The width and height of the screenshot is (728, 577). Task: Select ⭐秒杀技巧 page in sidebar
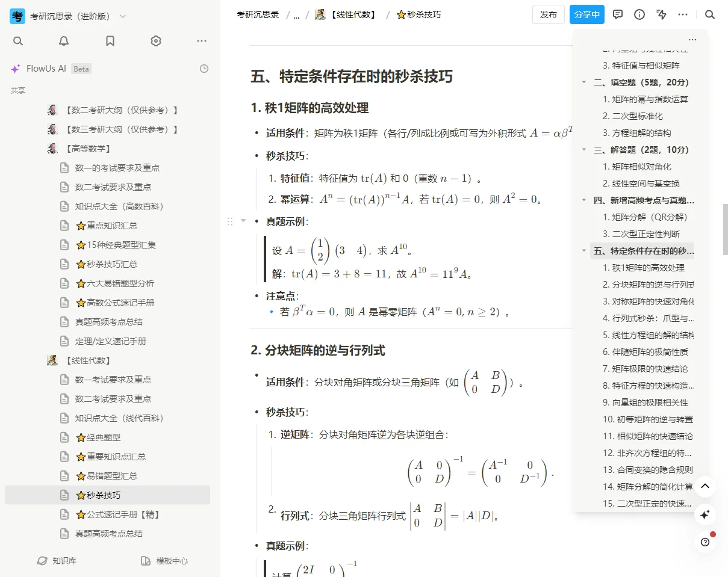[107, 495]
